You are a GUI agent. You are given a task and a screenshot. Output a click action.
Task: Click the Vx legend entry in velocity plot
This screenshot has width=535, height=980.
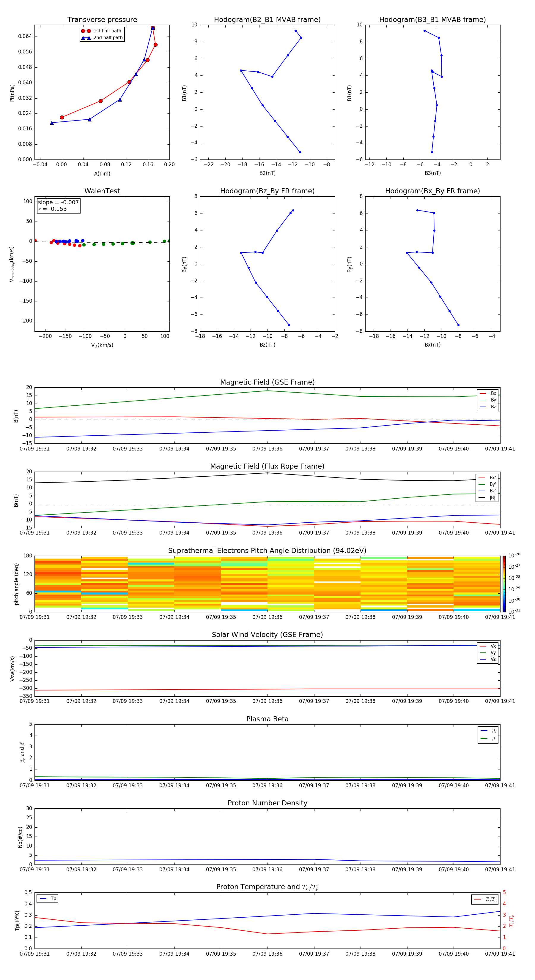[488, 646]
